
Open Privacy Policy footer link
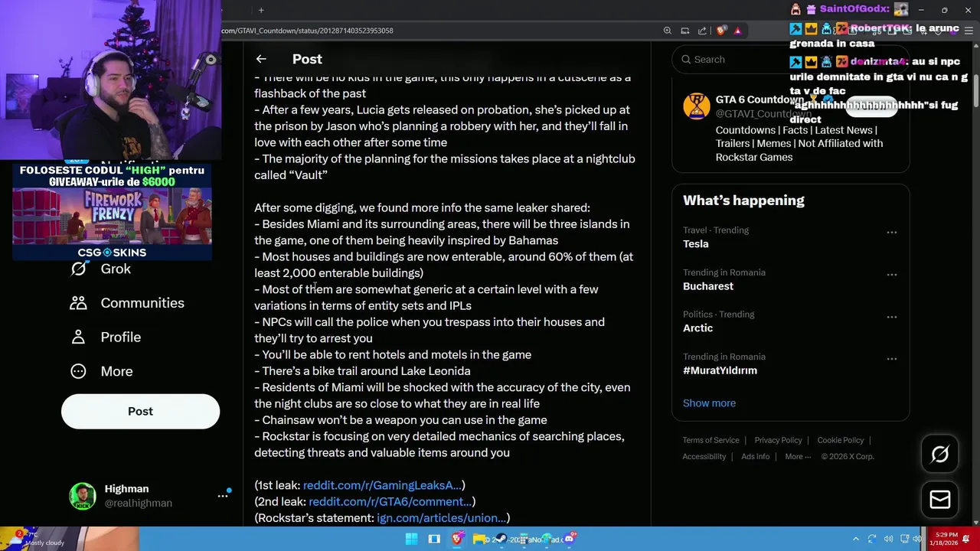778,440
